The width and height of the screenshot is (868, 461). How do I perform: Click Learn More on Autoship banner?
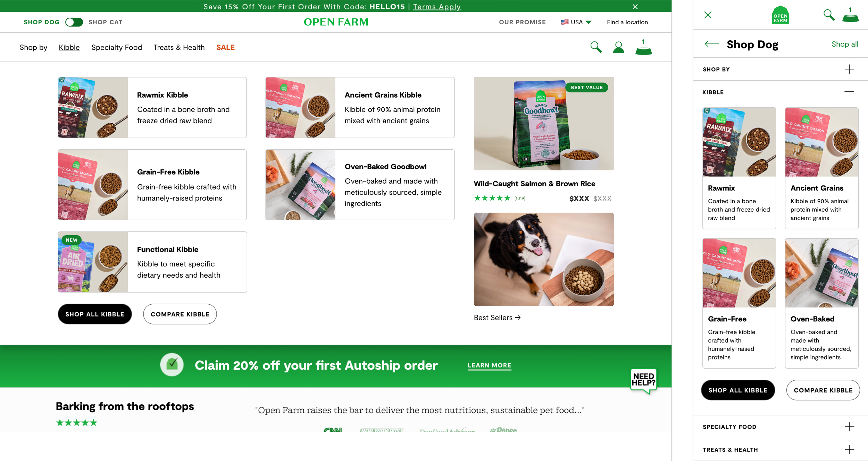(489, 365)
